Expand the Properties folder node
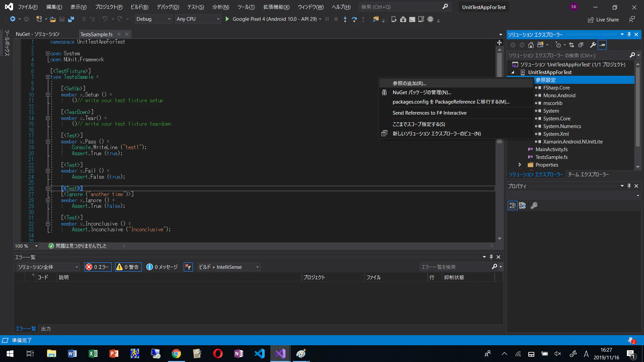The height and width of the screenshot is (362, 644). [520, 165]
